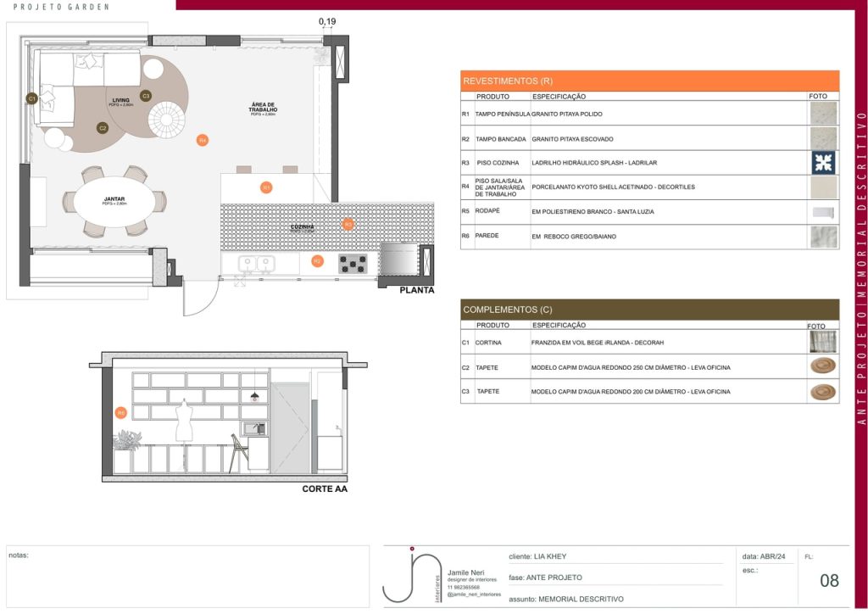Click the voil curtain photo thumbnail for C1
The height and width of the screenshot is (614, 868).
pos(823,343)
